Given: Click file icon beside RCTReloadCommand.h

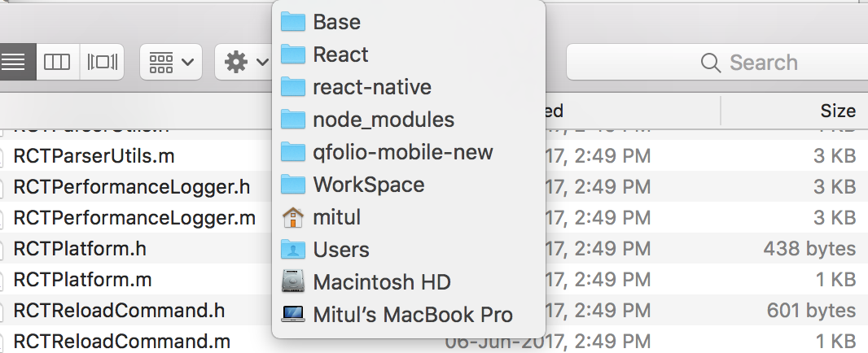Looking at the screenshot, I should point(2,311).
